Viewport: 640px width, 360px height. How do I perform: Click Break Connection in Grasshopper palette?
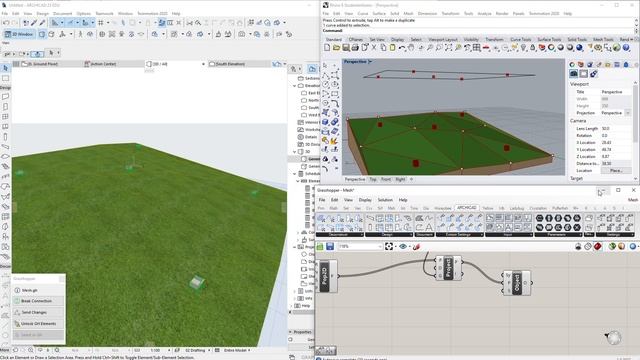(x=38, y=301)
